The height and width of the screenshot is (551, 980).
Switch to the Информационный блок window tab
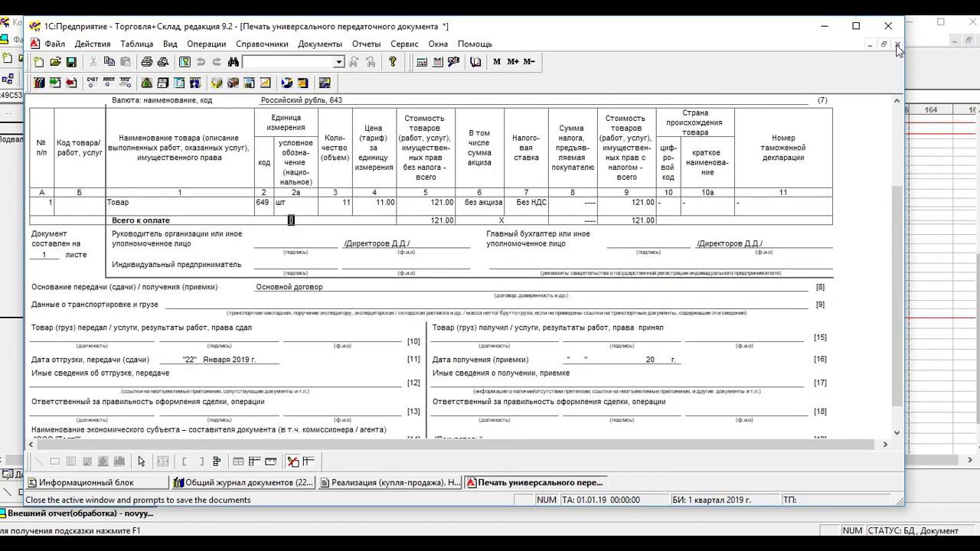pyautogui.click(x=96, y=482)
